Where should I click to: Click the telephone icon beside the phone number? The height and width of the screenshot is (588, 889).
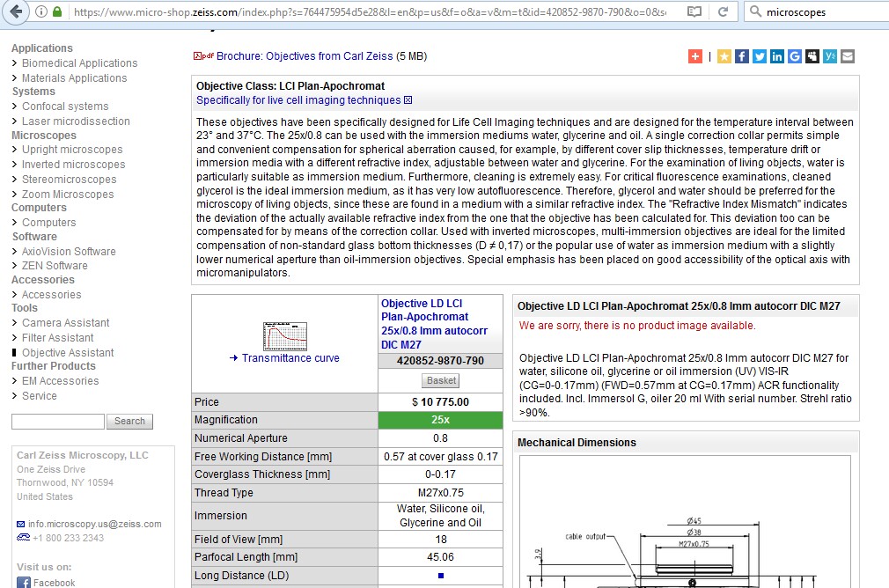23,538
